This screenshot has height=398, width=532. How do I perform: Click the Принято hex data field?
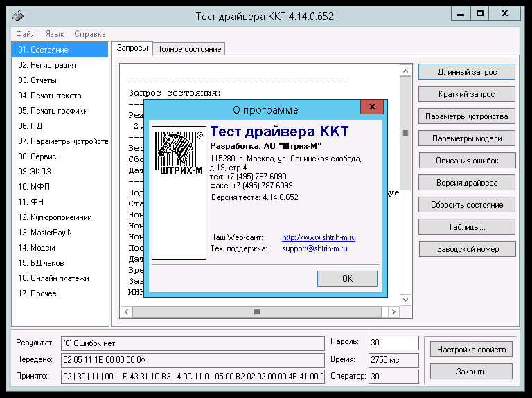coord(193,377)
